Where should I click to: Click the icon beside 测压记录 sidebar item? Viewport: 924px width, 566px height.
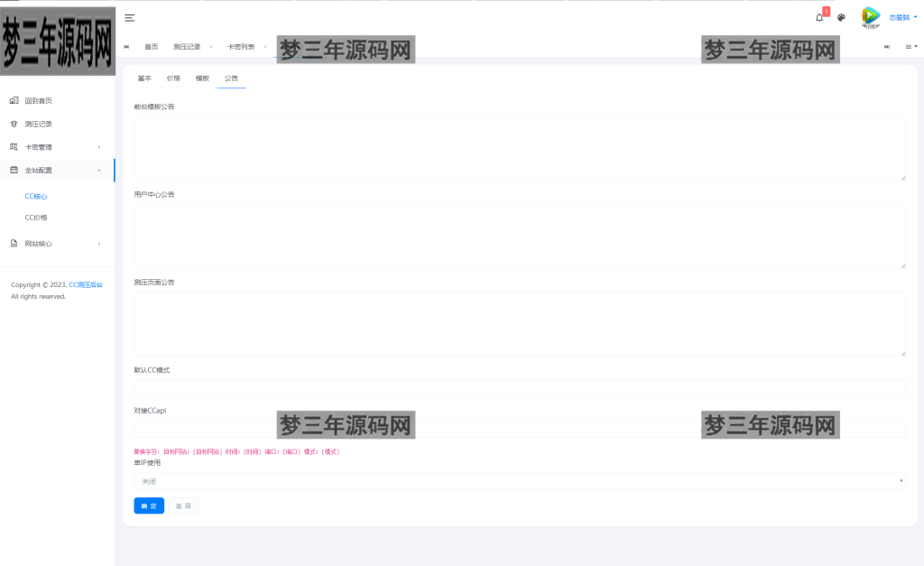[x=14, y=124]
